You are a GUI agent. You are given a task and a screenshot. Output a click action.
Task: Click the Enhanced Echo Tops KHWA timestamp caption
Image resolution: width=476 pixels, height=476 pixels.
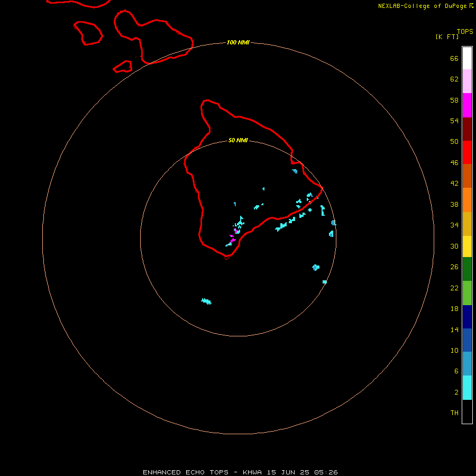pos(240,472)
